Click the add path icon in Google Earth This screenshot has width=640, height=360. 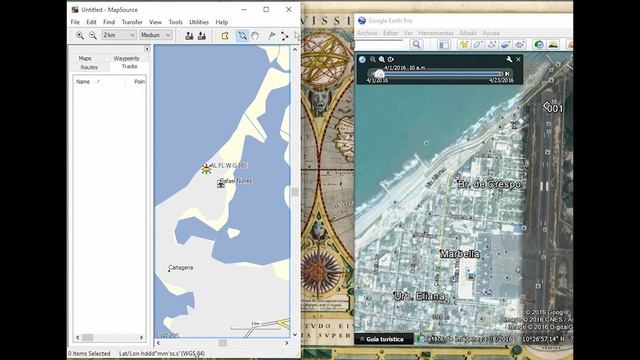(491, 44)
